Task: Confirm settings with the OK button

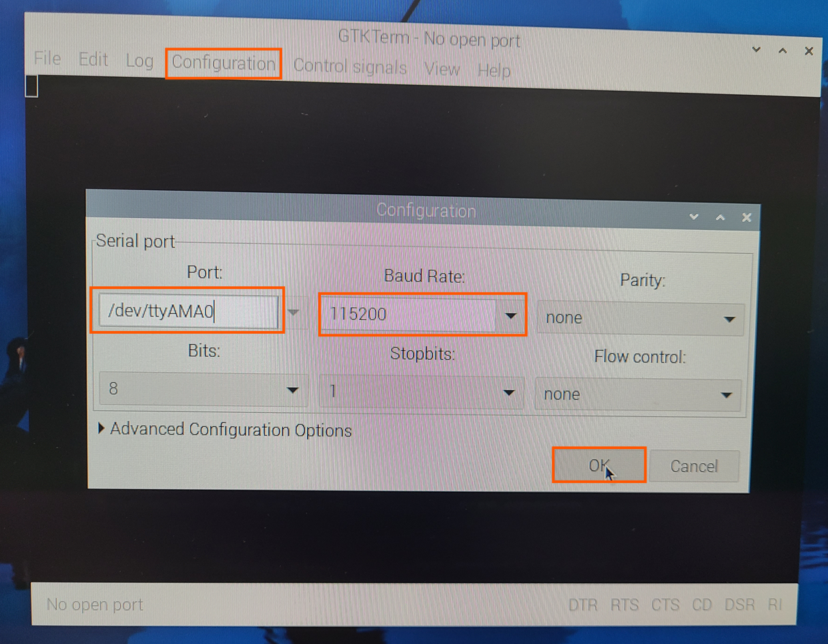Action: (x=599, y=465)
